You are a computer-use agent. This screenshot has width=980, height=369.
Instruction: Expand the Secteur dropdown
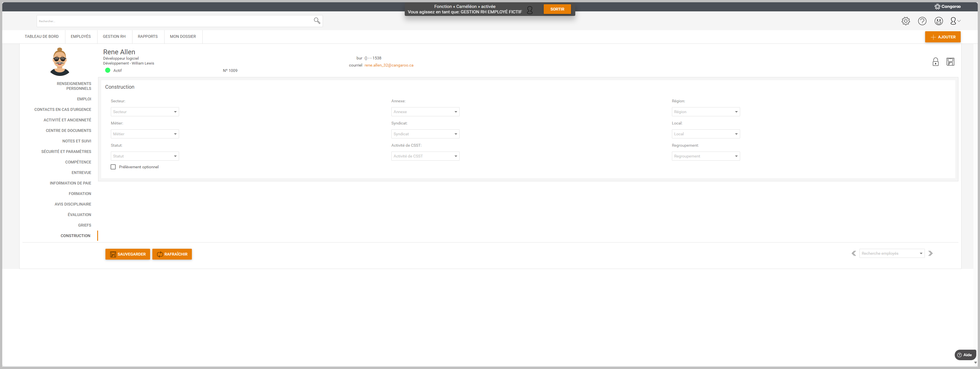click(145, 112)
